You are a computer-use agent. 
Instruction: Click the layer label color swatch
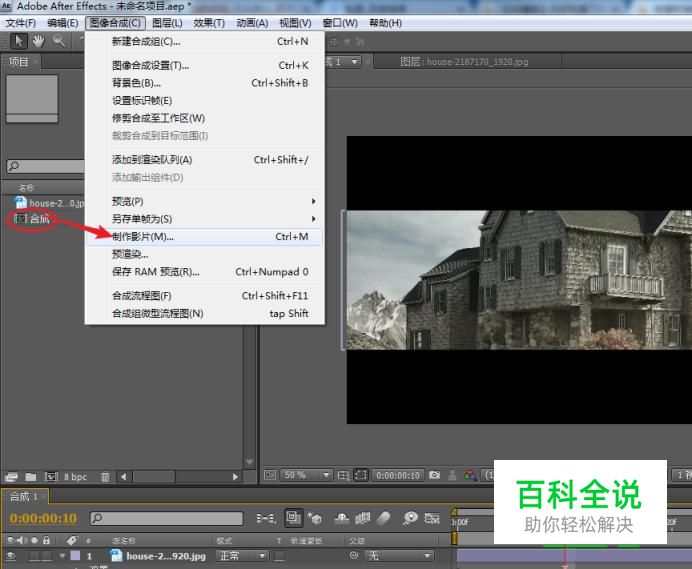pyautogui.click(x=75, y=556)
